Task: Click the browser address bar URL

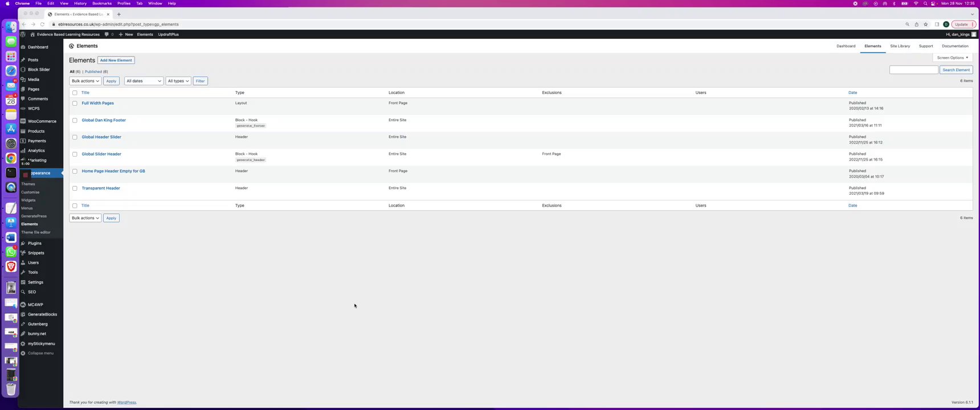Action: [x=118, y=24]
